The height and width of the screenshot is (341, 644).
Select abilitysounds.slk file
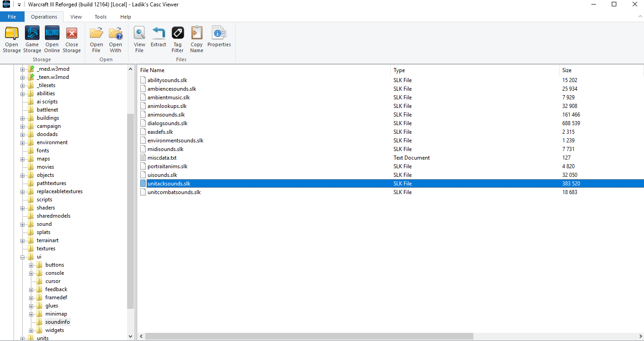click(167, 80)
